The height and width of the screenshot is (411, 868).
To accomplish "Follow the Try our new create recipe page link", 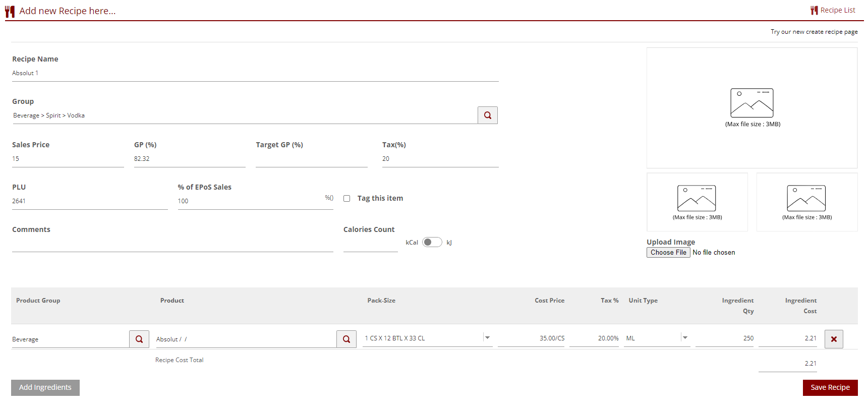I will point(814,32).
